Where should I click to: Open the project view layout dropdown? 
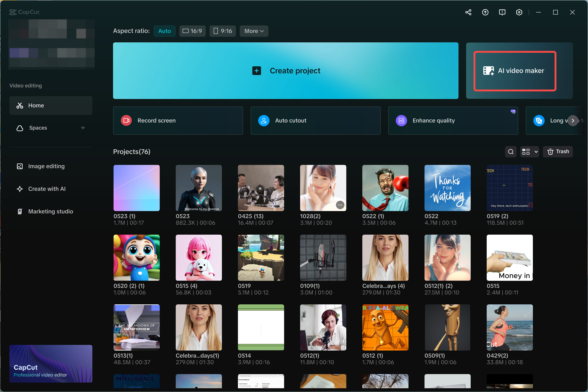point(529,151)
